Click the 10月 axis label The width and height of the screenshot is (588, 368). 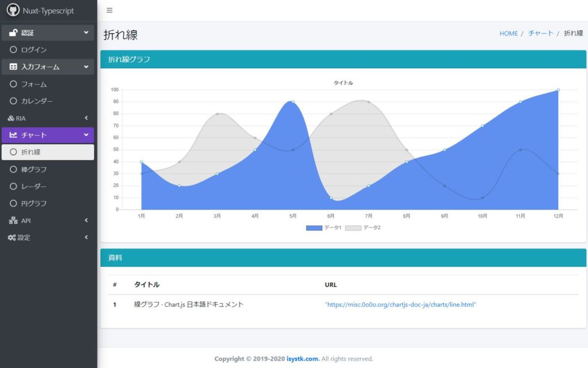point(482,216)
